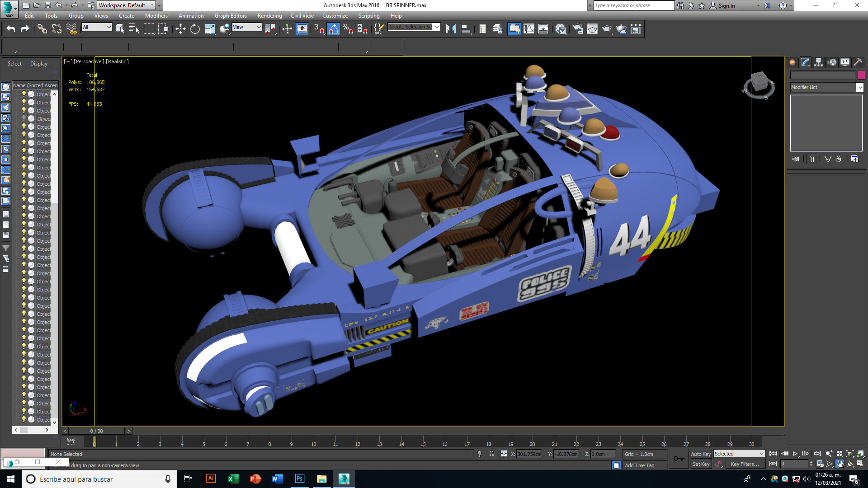Screen dimensions: 868x488
Task: Open the Workspace: Default dropdown
Action: [126, 5]
